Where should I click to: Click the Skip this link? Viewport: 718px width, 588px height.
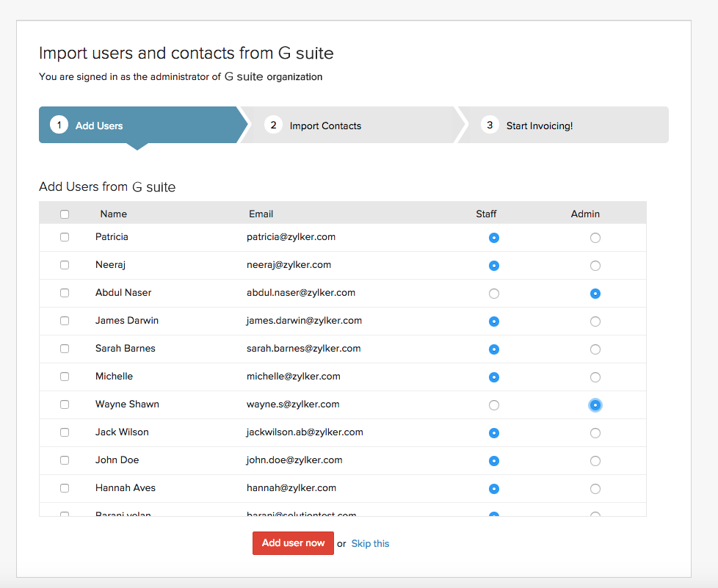pos(370,543)
